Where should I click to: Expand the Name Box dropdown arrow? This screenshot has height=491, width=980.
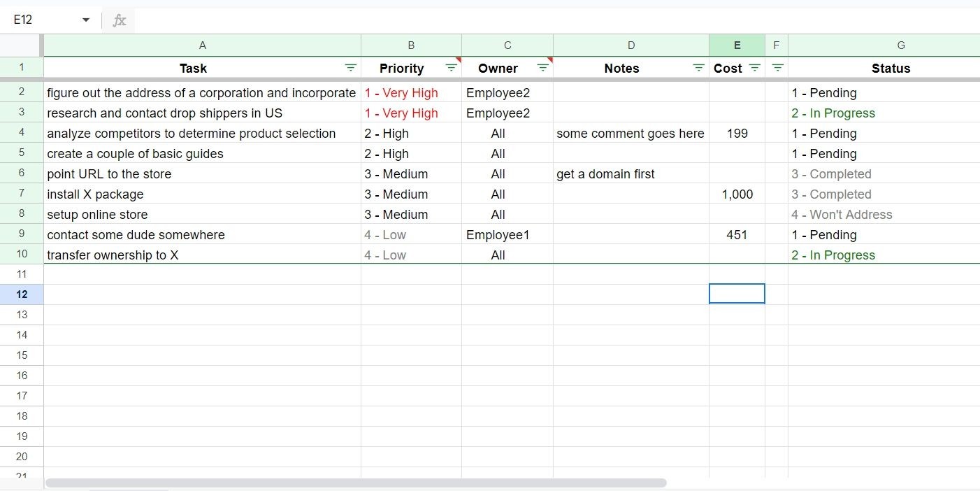[x=86, y=20]
